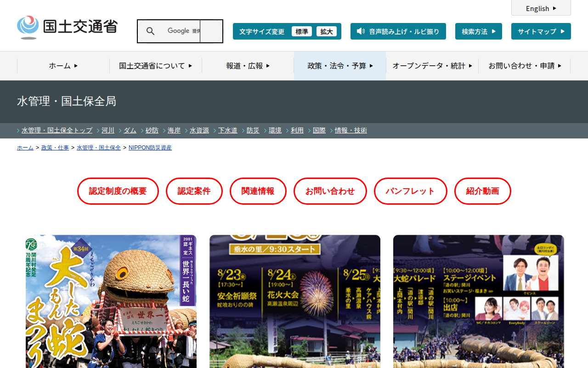Set text size to 拡大
The height and width of the screenshot is (368, 588).
(x=327, y=31)
